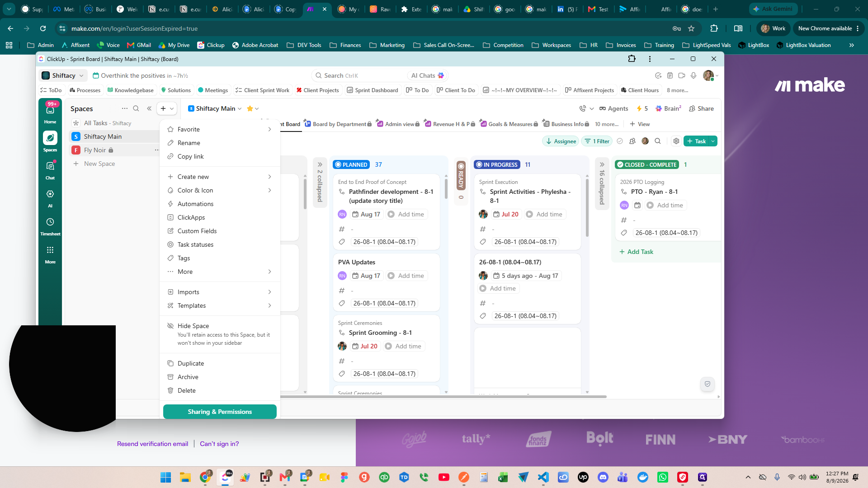
Task: Open the Agents button
Action: coord(613,108)
